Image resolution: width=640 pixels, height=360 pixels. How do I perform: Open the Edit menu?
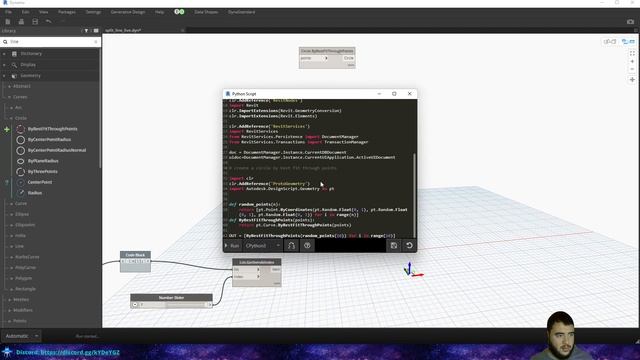click(25, 12)
